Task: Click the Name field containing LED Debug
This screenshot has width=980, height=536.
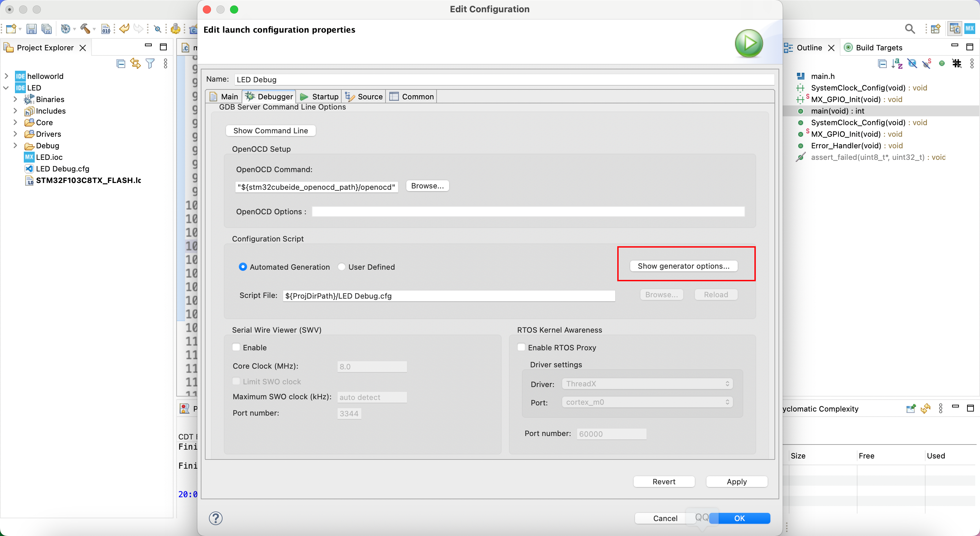Action: pyautogui.click(x=504, y=80)
